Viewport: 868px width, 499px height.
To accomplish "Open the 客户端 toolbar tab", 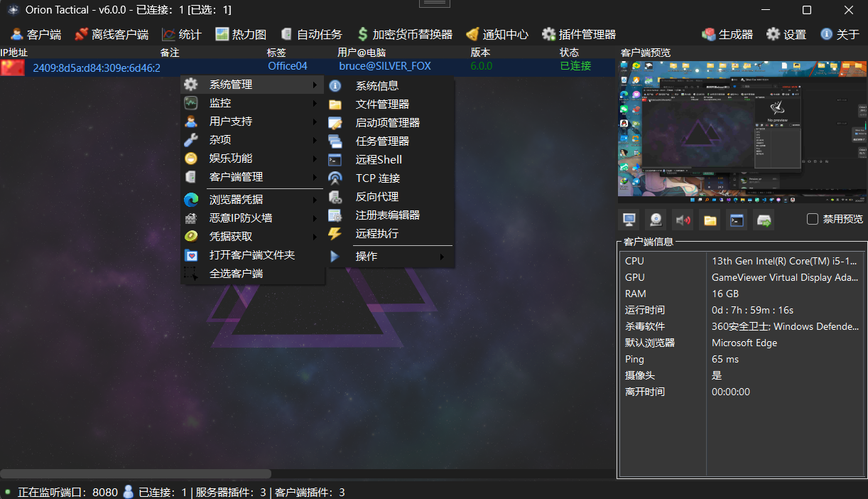I will pos(36,34).
